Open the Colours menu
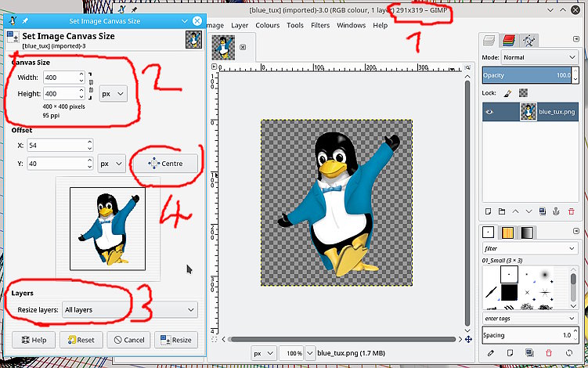 click(267, 25)
